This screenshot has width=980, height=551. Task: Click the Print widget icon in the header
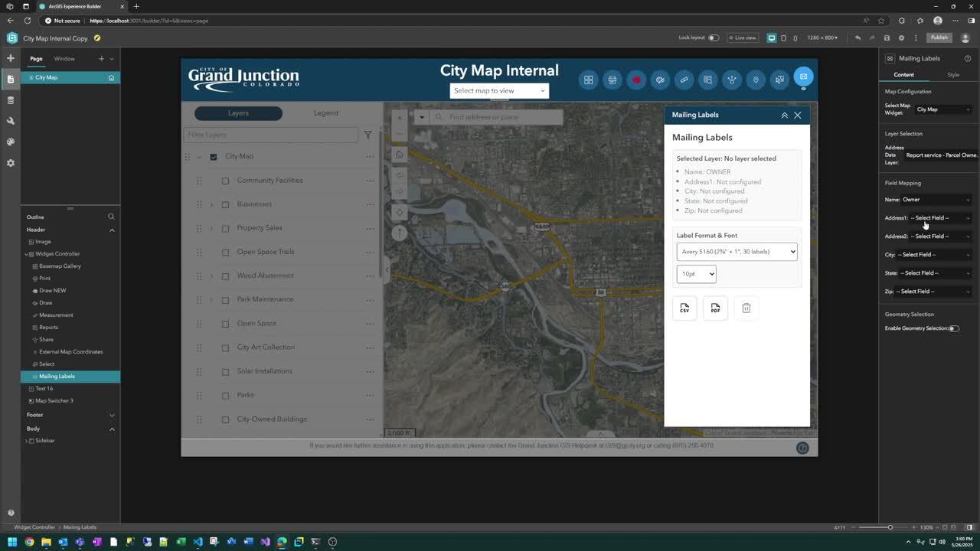pos(612,80)
